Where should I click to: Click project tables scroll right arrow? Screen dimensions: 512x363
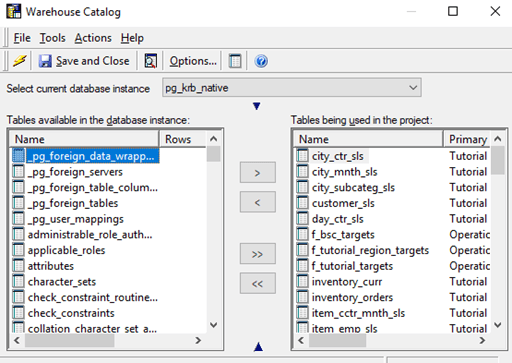482,340
